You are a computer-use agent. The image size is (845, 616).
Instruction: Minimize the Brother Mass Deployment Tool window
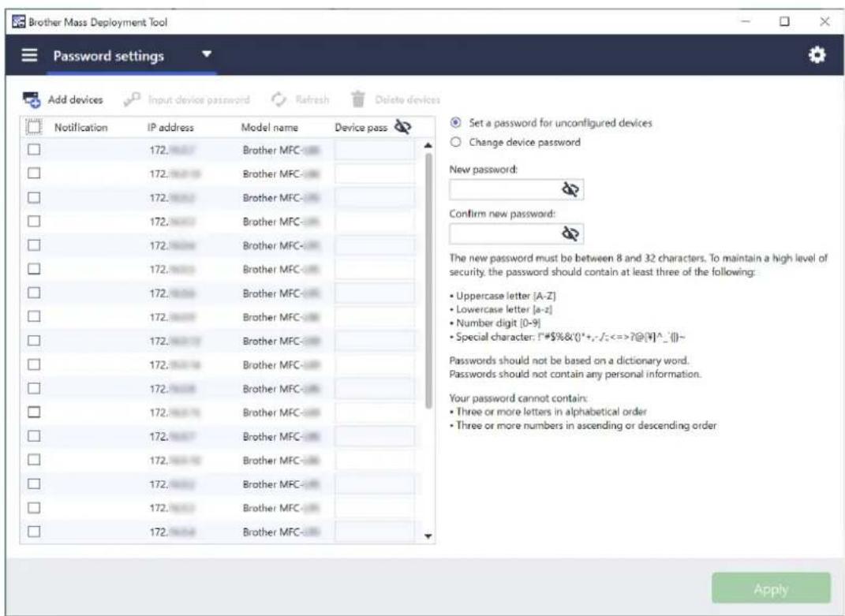pyautogui.click(x=746, y=21)
